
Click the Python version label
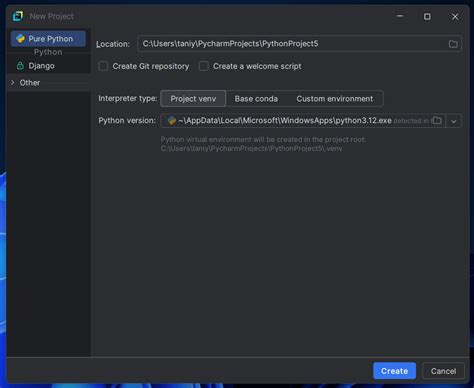point(127,120)
